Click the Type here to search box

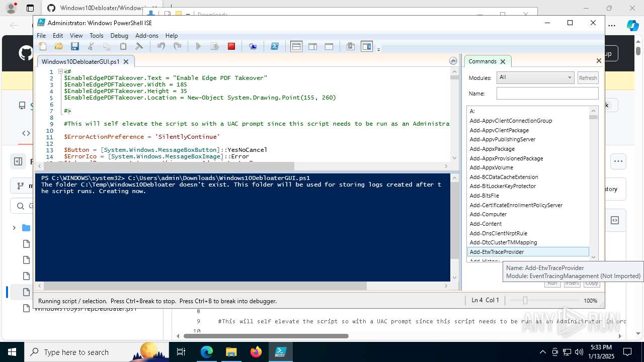point(97,352)
